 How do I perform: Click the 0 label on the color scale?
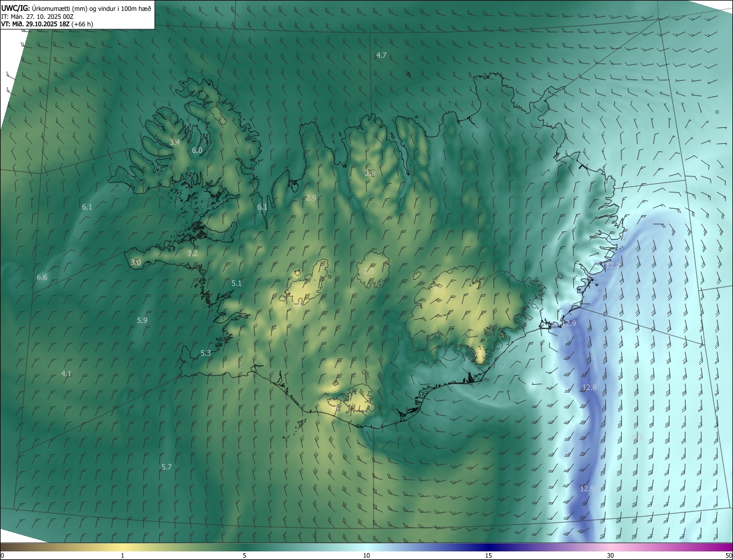pyautogui.click(x=2, y=555)
